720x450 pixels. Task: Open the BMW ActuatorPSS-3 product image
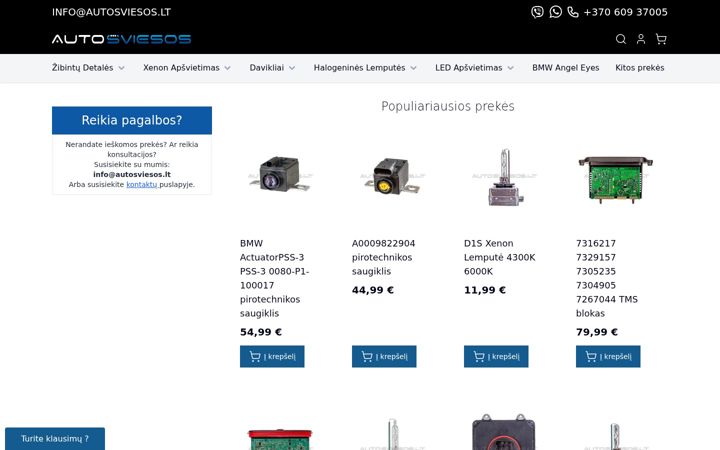280,175
